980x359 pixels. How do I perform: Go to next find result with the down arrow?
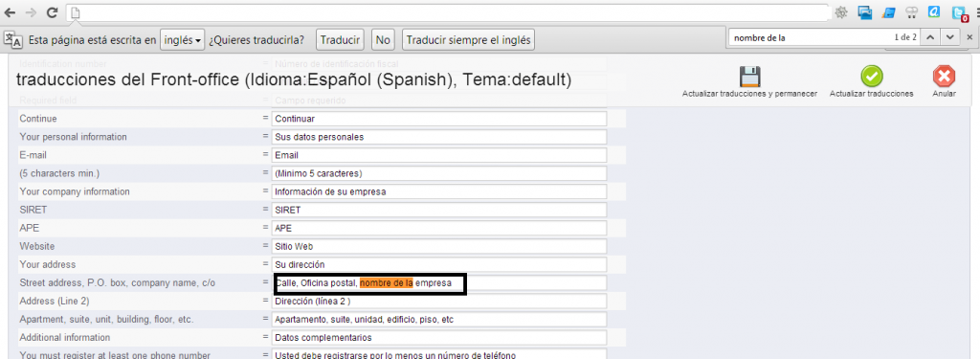950,37
